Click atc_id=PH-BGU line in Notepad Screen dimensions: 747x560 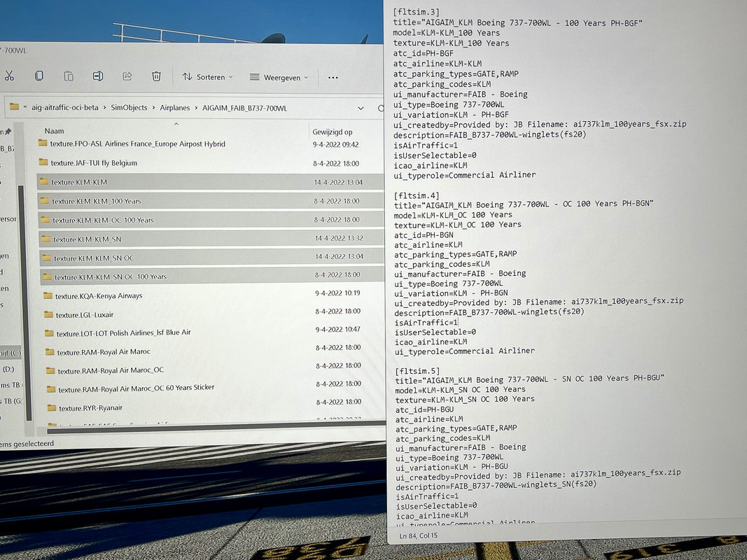click(x=424, y=409)
